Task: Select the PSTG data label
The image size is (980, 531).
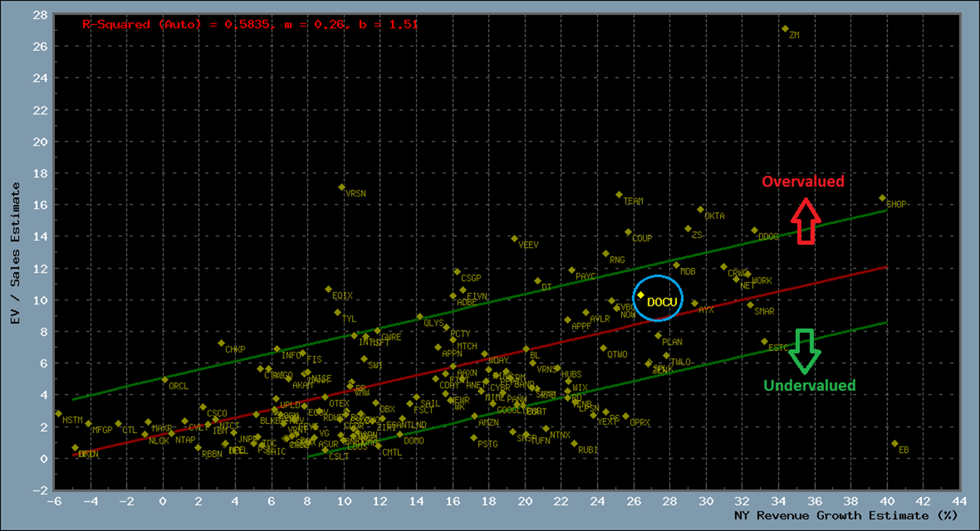Action: point(488,444)
